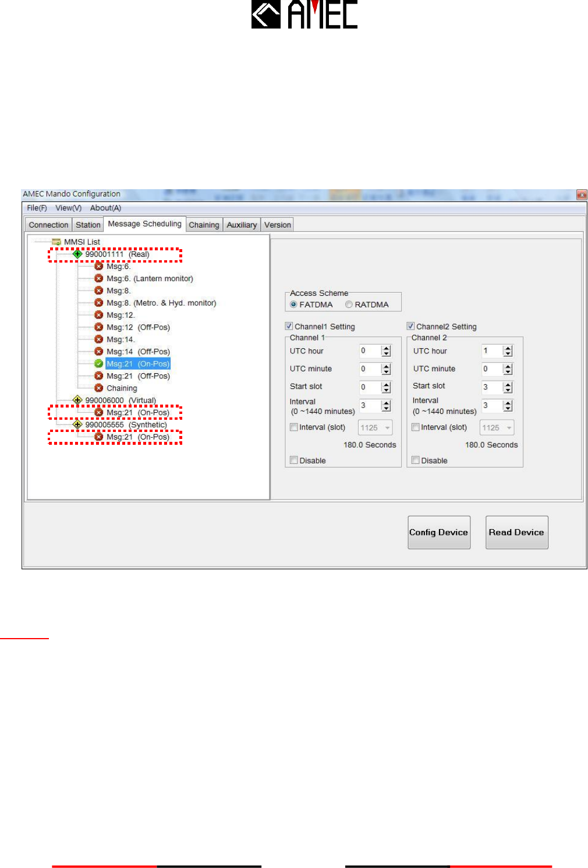Viewport: 588px width, 868px height.
Task: Open Channel 2 interval slot dropdown 1125
Action: pyautogui.click(x=497, y=428)
